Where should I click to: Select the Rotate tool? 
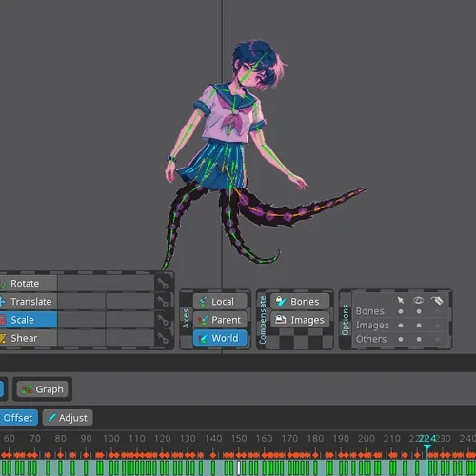pyautogui.click(x=29, y=283)
